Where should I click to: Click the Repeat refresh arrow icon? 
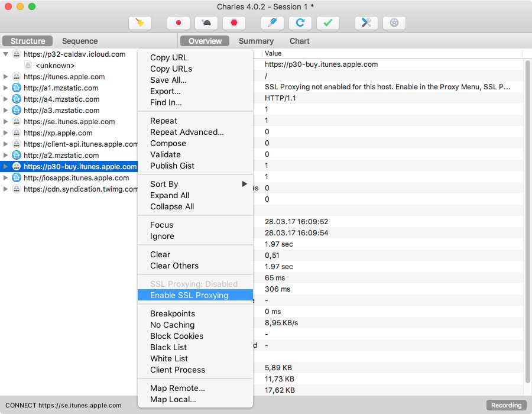pyautogui.click(x=300, y=23)
